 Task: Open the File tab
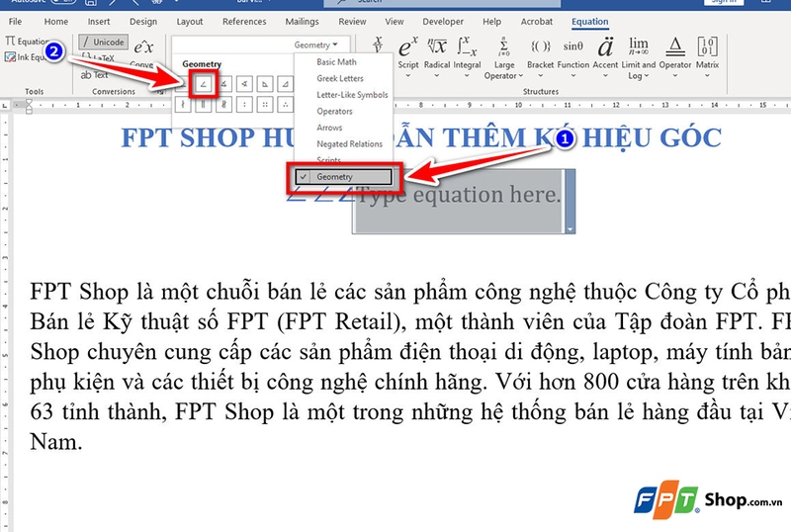click(x=15, y=21)
